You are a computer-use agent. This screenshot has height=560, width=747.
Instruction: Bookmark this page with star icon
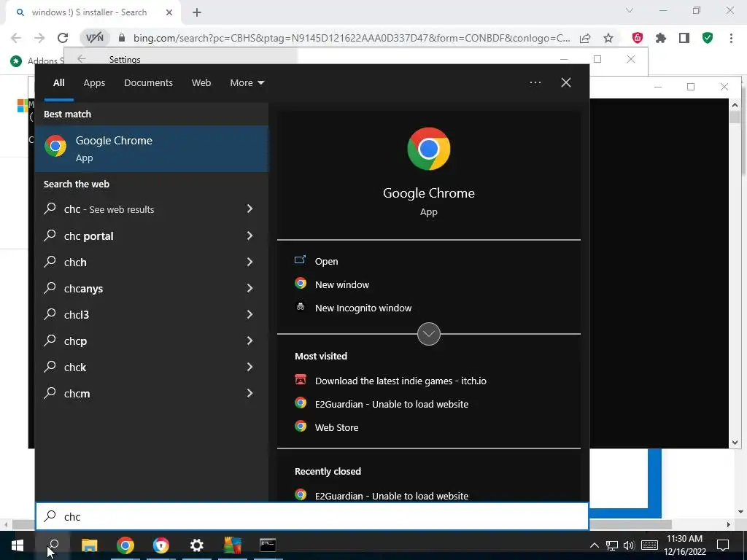click(608, 38)
